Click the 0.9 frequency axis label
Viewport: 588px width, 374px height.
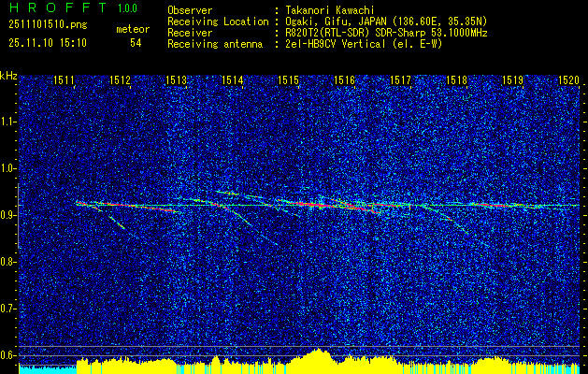[7, 215]
